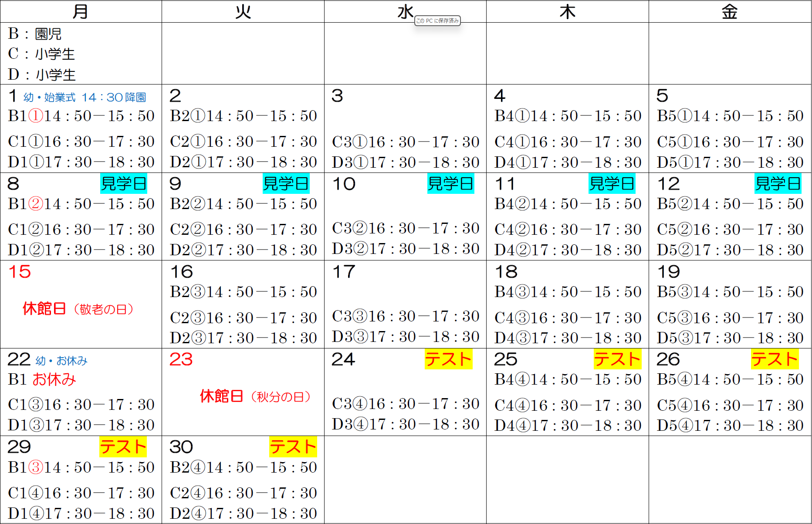
Task: Click the 月 column header
Action: point(81,11)
